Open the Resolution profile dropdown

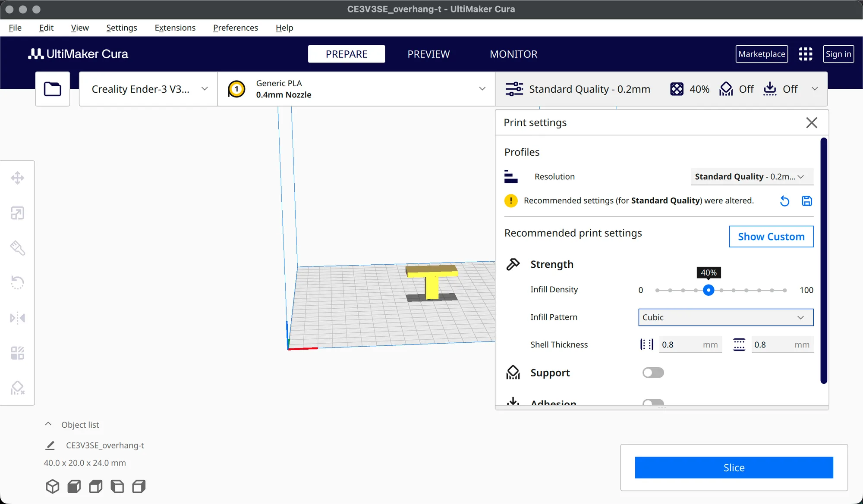click(x=752, y=176)
